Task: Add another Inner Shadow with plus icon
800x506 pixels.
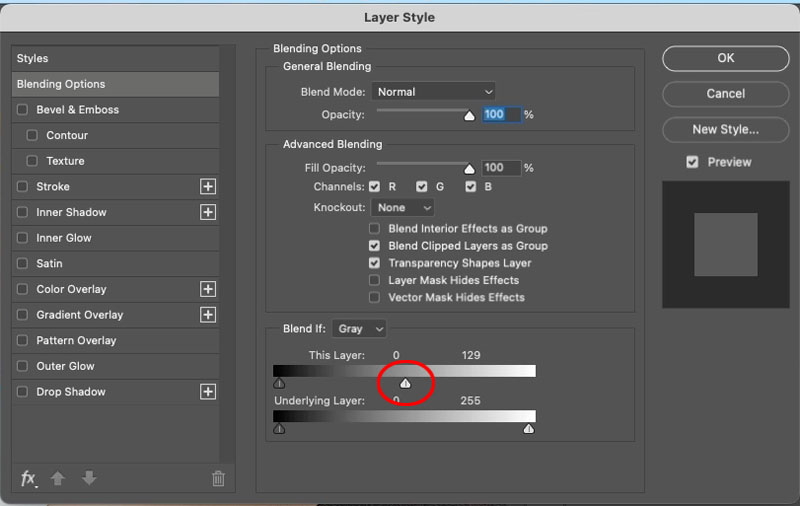Action: click(208, 212)
